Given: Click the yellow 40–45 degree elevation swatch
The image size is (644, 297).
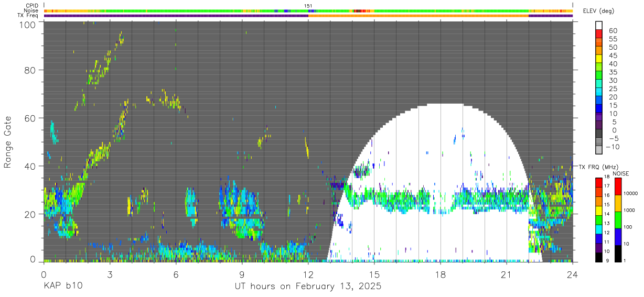Looking at the screenshot, I should [599, 60].
